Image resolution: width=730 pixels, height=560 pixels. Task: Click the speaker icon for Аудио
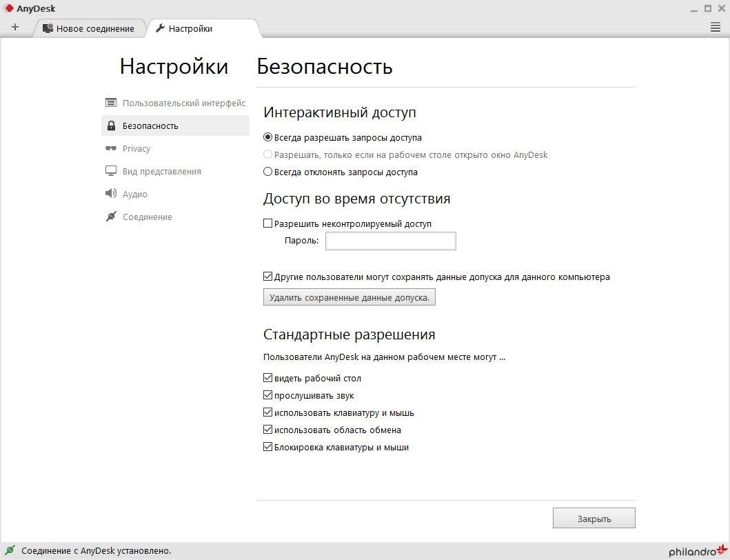tap(111, 193)
